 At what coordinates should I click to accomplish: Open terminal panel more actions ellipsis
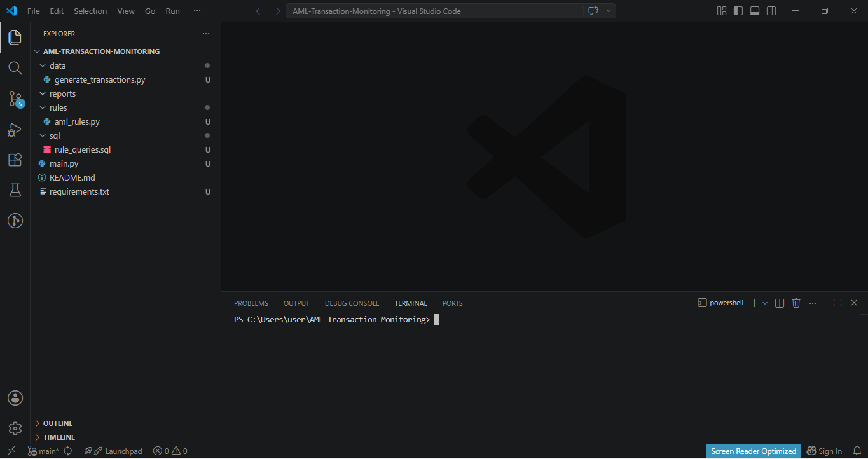tap(813, 303)
